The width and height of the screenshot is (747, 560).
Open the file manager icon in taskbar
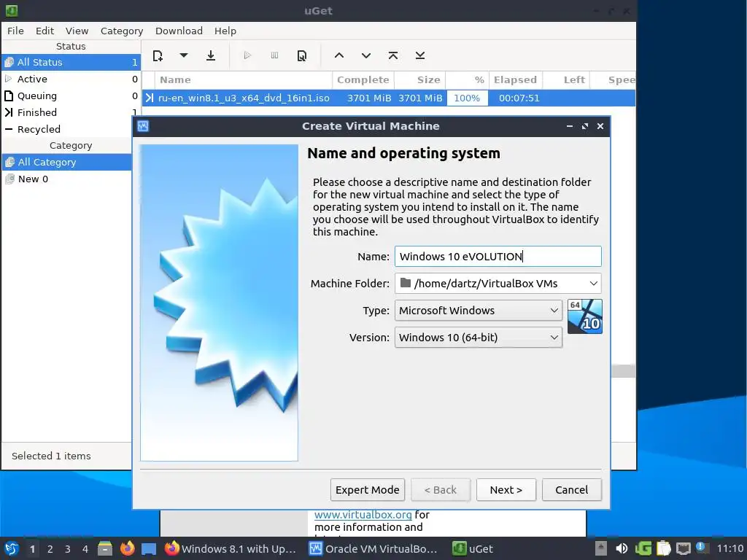(x=105, y=548)
